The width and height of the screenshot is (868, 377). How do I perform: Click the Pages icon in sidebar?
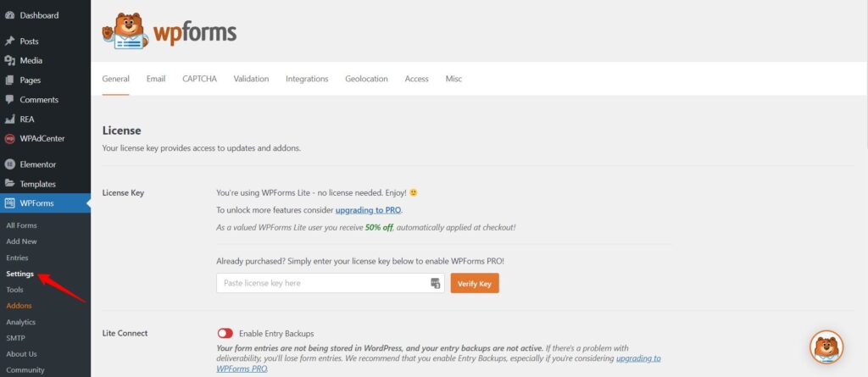click(9, 80)
